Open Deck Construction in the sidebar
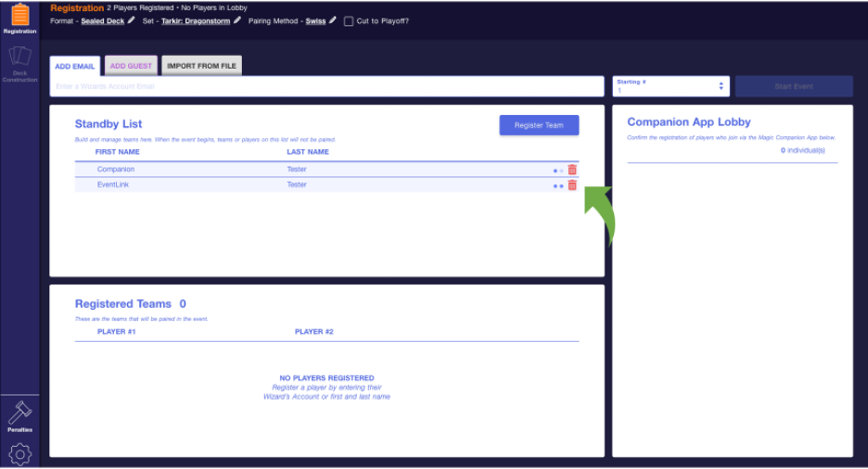Screen dimensions: 868x469 tap(19, 64)
